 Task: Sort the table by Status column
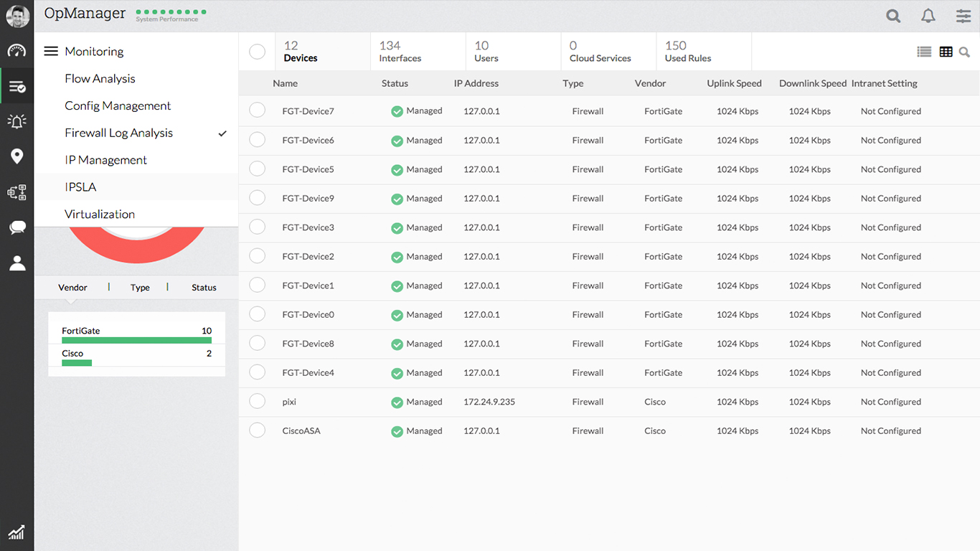click(x=395, y=84)
